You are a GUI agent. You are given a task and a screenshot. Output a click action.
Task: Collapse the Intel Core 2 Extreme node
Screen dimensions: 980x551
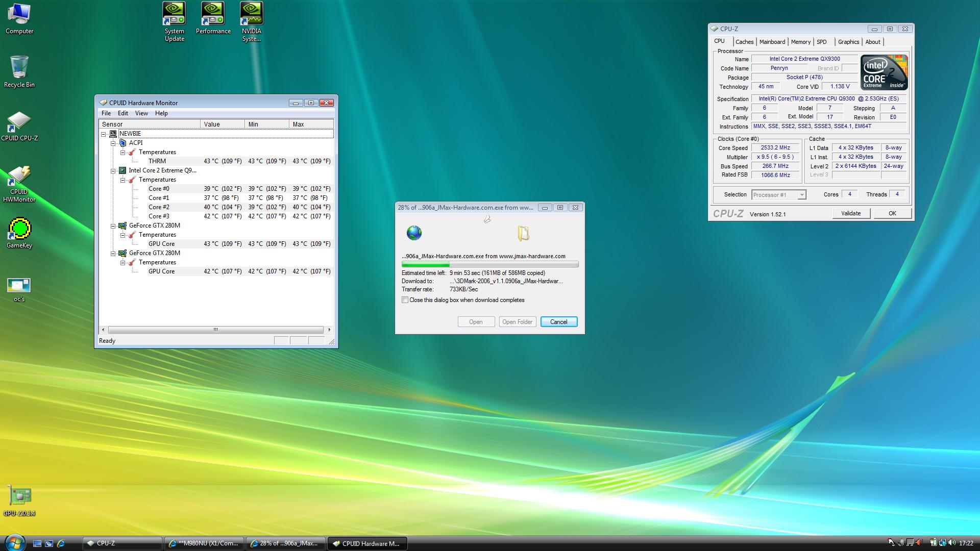click(113, 171)
